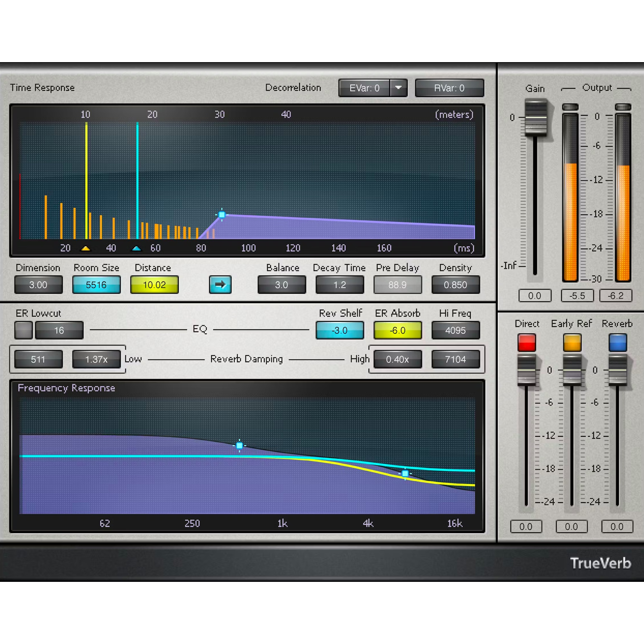Click the ER Lowcut activation box
The image size is (644, 644).
[23, 330]
